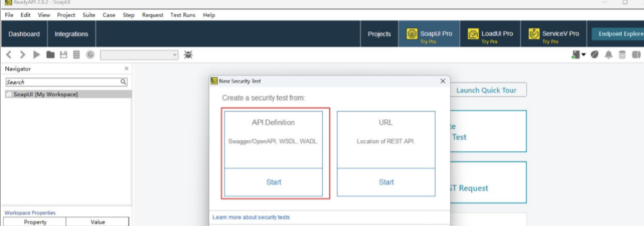Click the ServiceV Pro yellow logo icon
The width and height of the screenshot is (644, 226).
coord(534,34)
